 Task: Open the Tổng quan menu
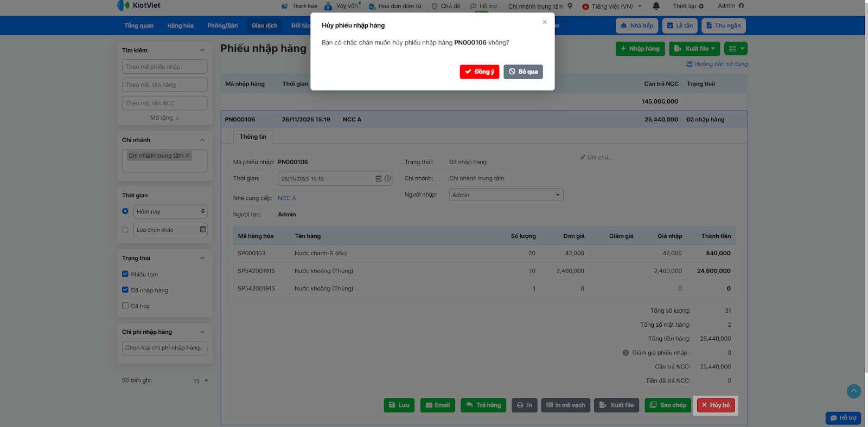coord(138,25)
